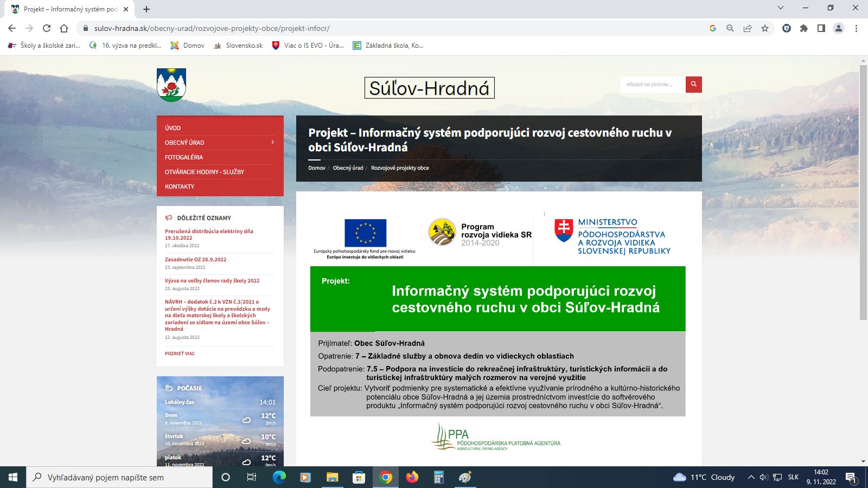This screenshot has height=488, width=868.
Task: Open a new tab with the plus button
Action: click(x=146, y=9)
